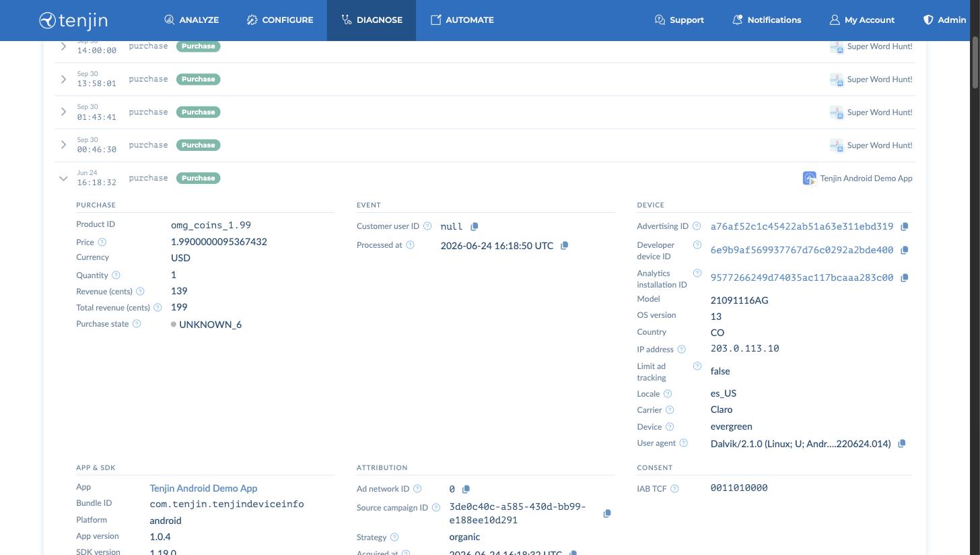Image resolution: width=980 pixels, height=555 pixels.
Task: Open the Automate menu
Action: point(462,20)
